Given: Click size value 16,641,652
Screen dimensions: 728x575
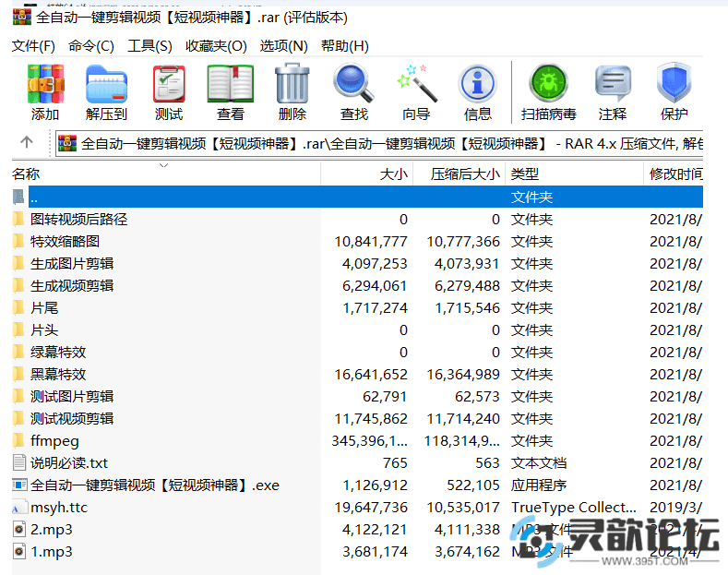Looking at the screenshot, I should (x=371, y=374).
